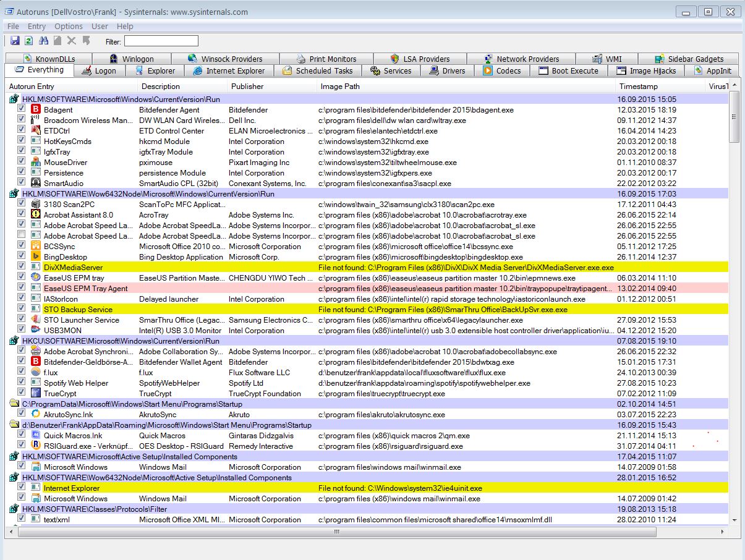This screenshot has height=560, width=745.
Task: Click the Bdagent red B icon
Action: point(36,110)
